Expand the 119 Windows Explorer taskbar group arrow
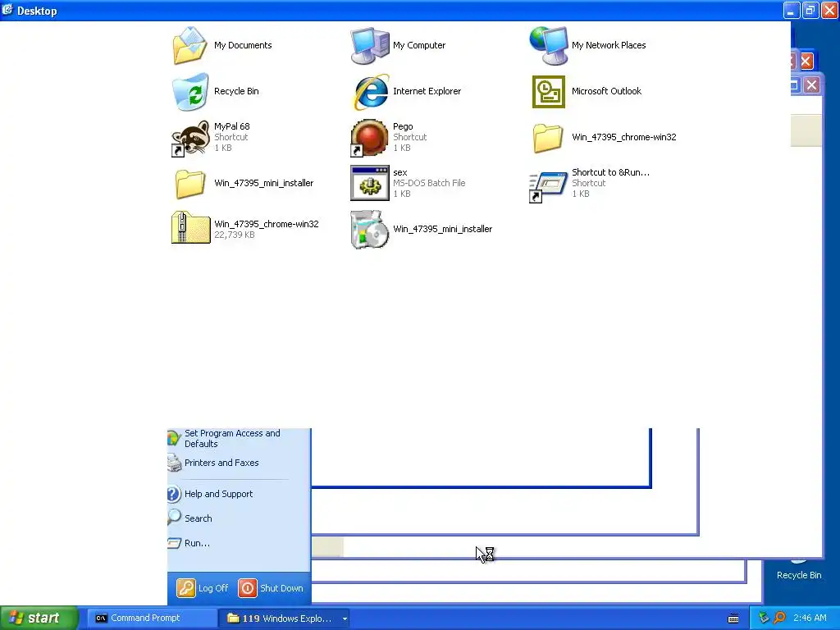 pos(345,619)
